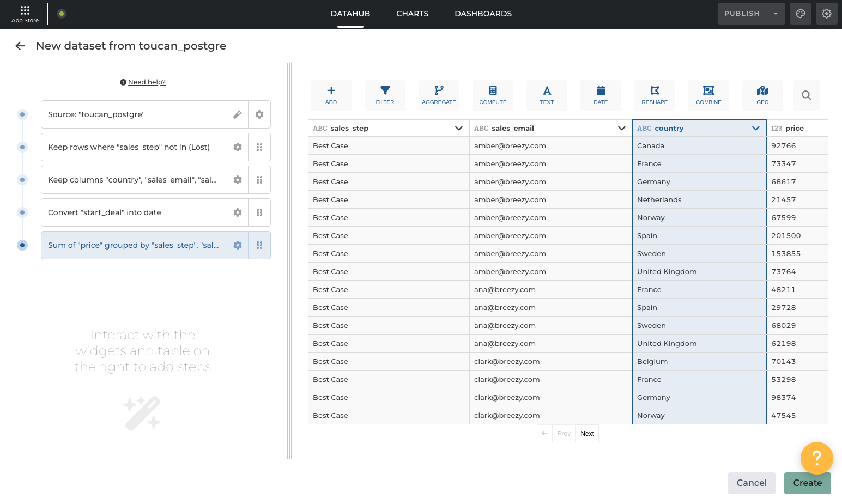Screen dimensions: 842x504
Task: Open the Compute calculator tool
Action: coord(493,95)
